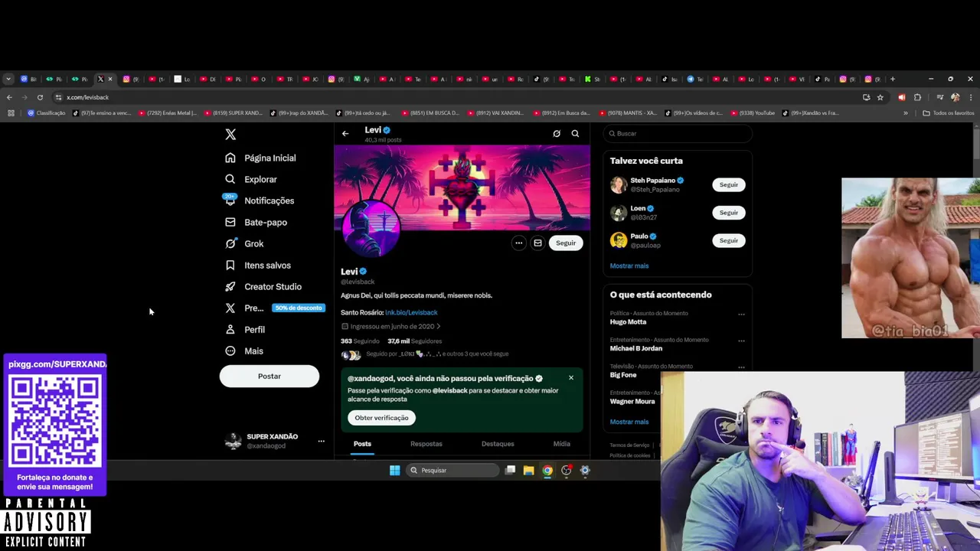Open Notificações
Image resolution: width=980 pixels, height=551 pixels.
click(x=260, y=201)
